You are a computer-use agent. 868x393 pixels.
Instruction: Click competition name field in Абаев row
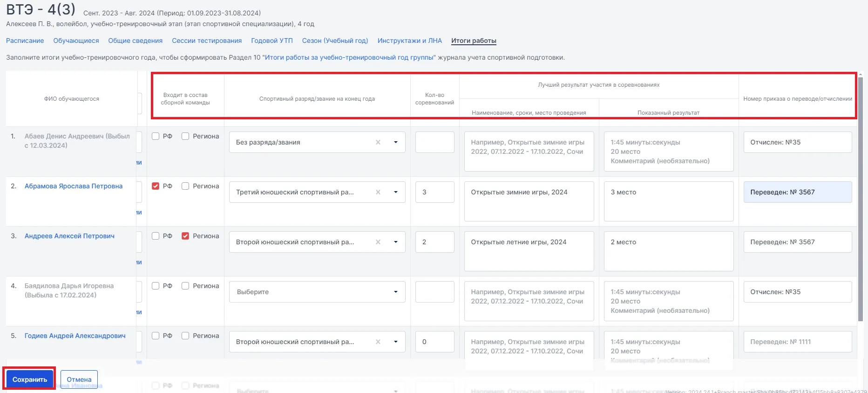point(529,152)
